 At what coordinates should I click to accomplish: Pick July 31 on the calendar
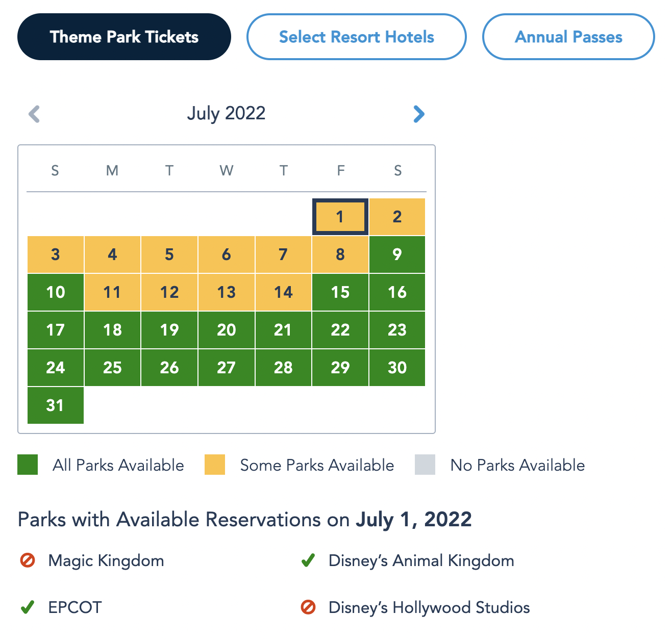tap(55, 405)
